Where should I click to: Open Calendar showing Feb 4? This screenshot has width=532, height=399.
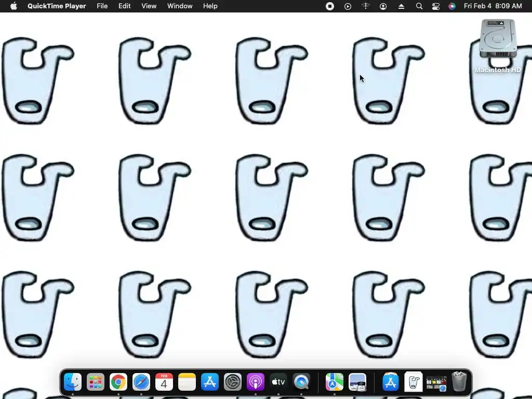click(x=164, y=382)
